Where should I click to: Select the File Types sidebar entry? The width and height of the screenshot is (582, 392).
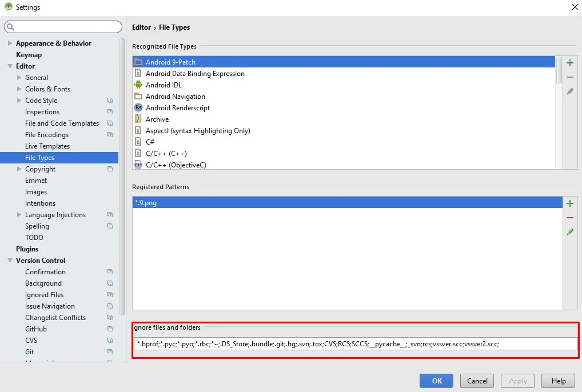coord(59,157)
